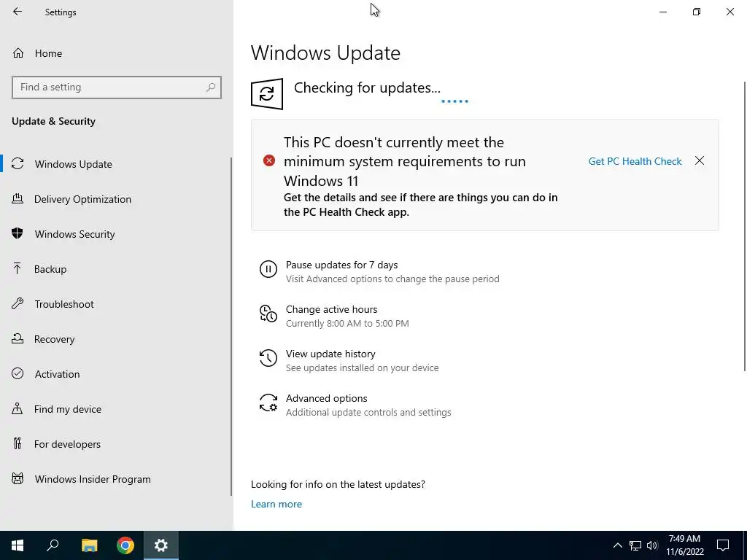Click the main pane vertical scrollbar
747x560 pixels.
coord(745,226)
